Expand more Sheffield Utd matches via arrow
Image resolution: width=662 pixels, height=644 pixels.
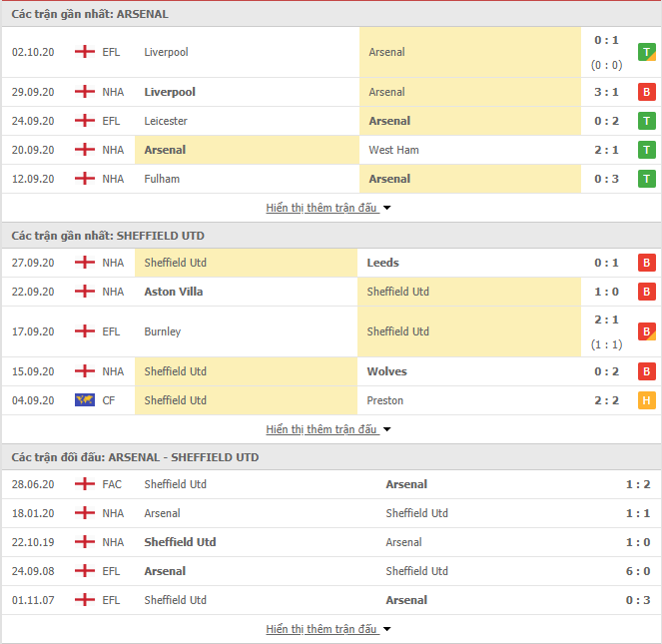pyautogui.click(x=386, y=429)
